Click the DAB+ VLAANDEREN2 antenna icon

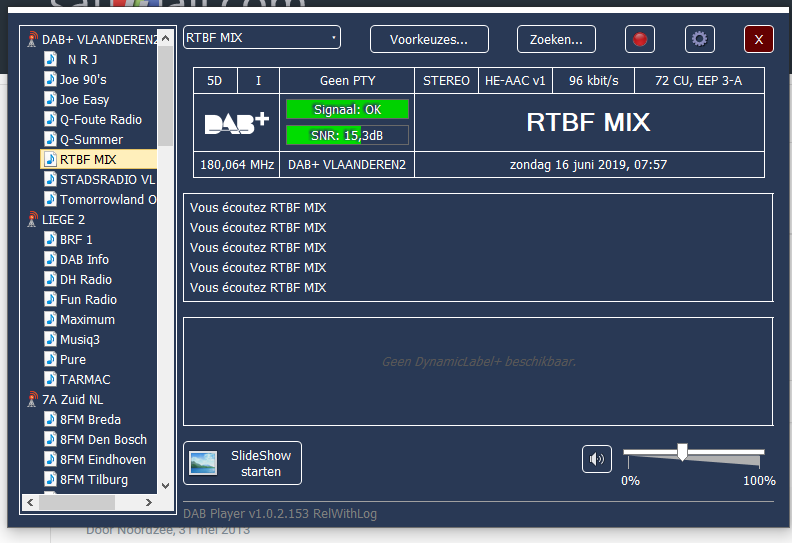click(x=32, y=39)
